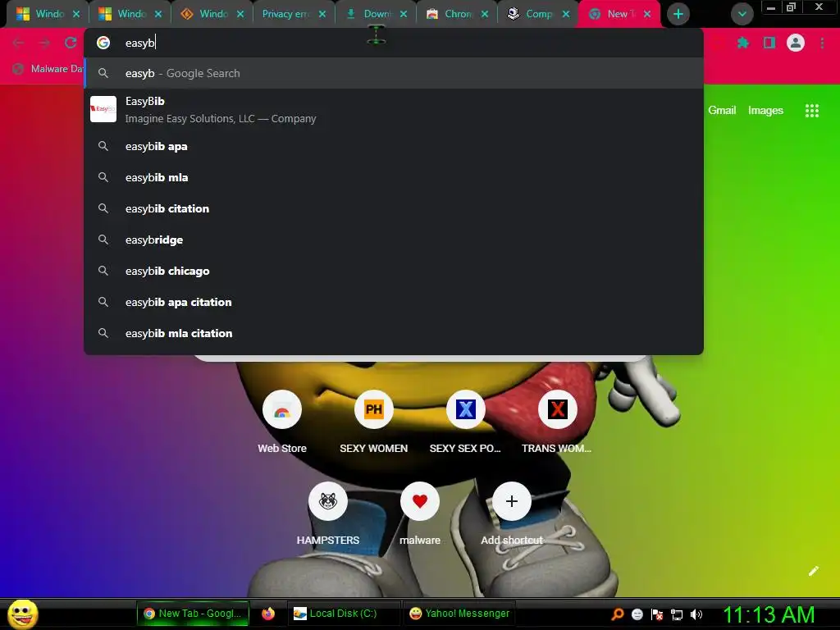
Task: Click the Yahoo! Messenger taskbar button
Action: point(459,614)
